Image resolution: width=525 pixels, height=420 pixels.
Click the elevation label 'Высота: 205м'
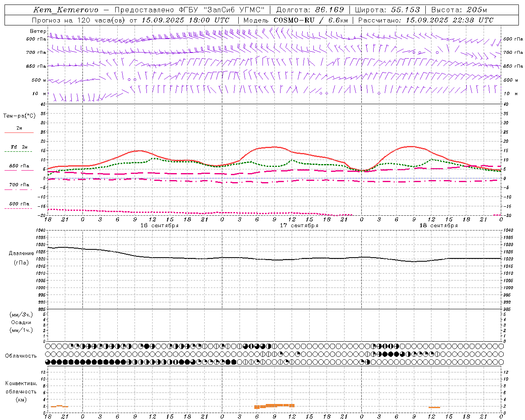(x=459, y=10)
